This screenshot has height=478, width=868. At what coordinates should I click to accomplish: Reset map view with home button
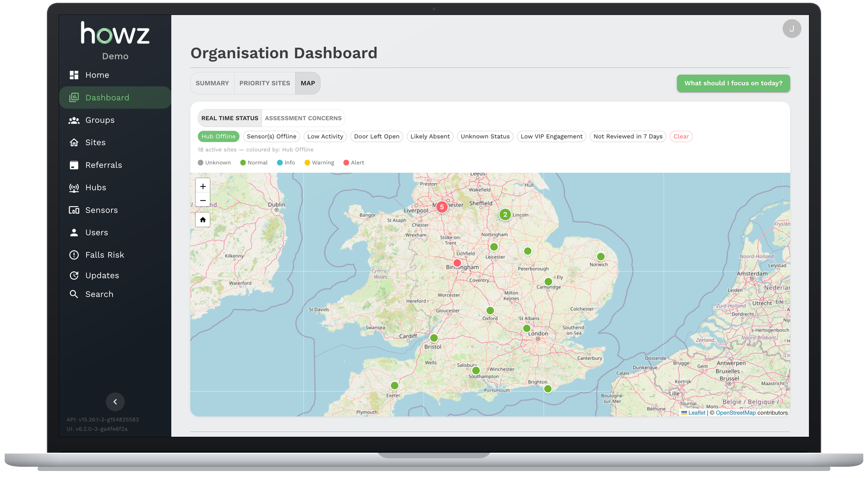click(203, 220)
